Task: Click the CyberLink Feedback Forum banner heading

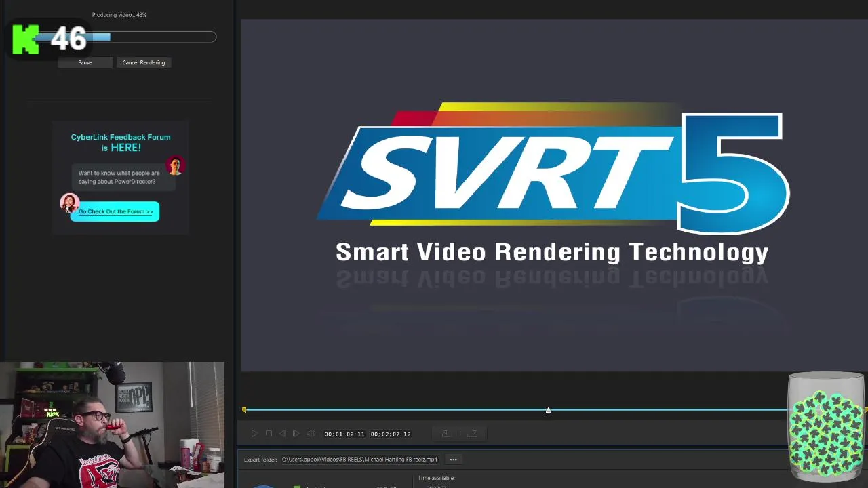Action: [x=121, y=142]
